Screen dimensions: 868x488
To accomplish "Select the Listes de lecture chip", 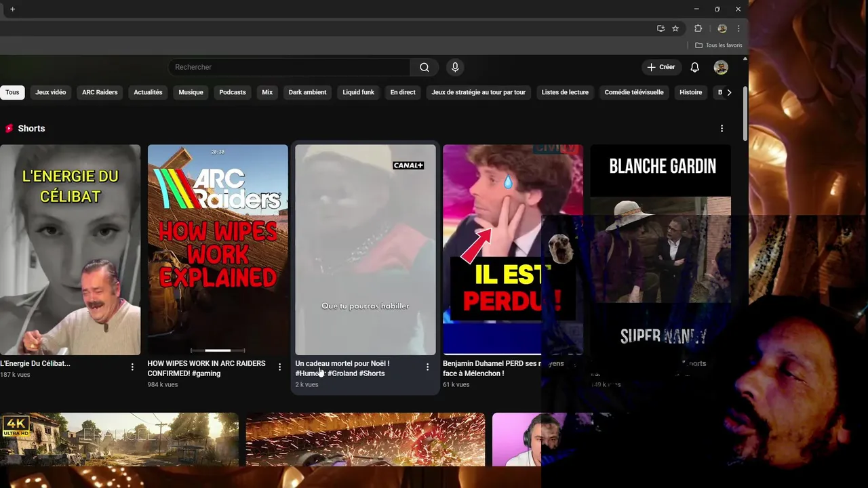I will pos(565,92).
